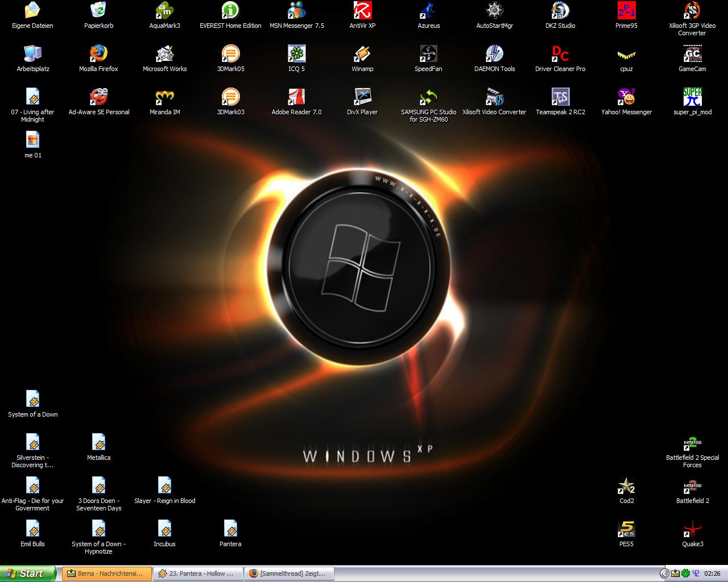This screenshot has width=728, height=582.
Task: Click the 02:26 taskbar clock
Action: click(712, 573)
